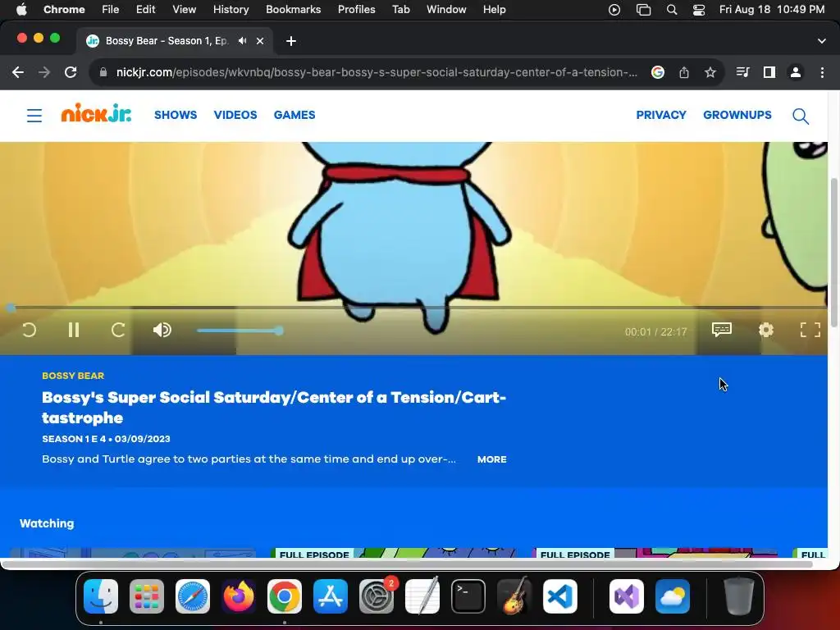Open Launchpad from the Dock
Viewport: 840px width, 630px height.
(x=147, y=596)
